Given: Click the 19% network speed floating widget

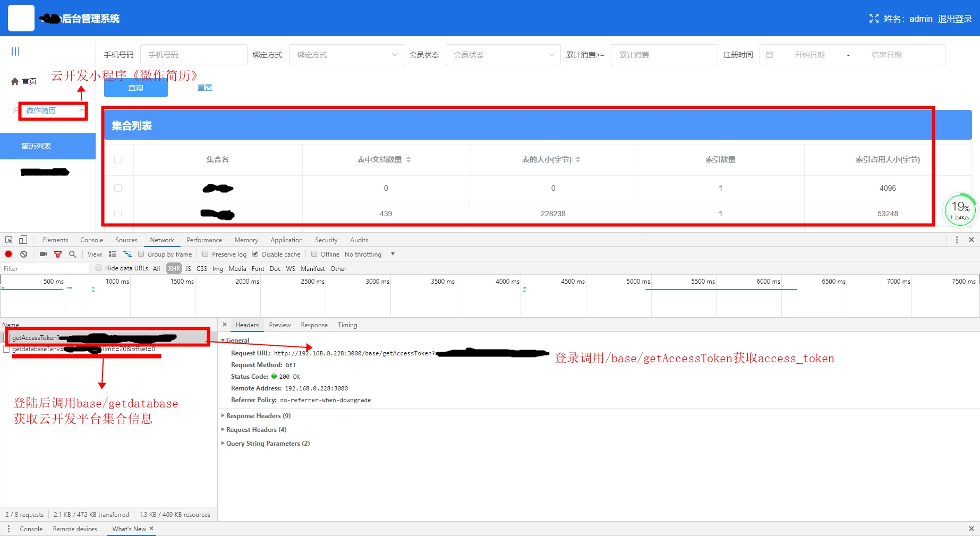Looking at the screenshot, I should pyautogui.click(x=960, y=209).
